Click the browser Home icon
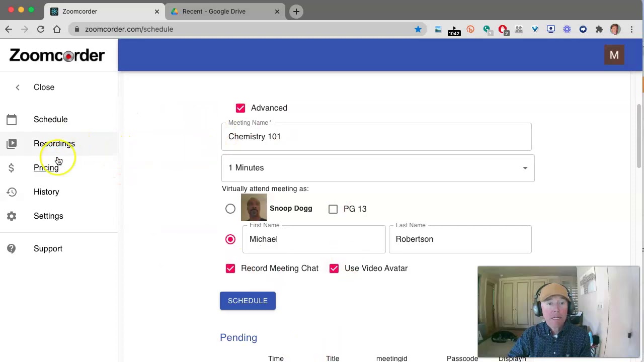Screen dimensions: 644x362 click(57, 29)
